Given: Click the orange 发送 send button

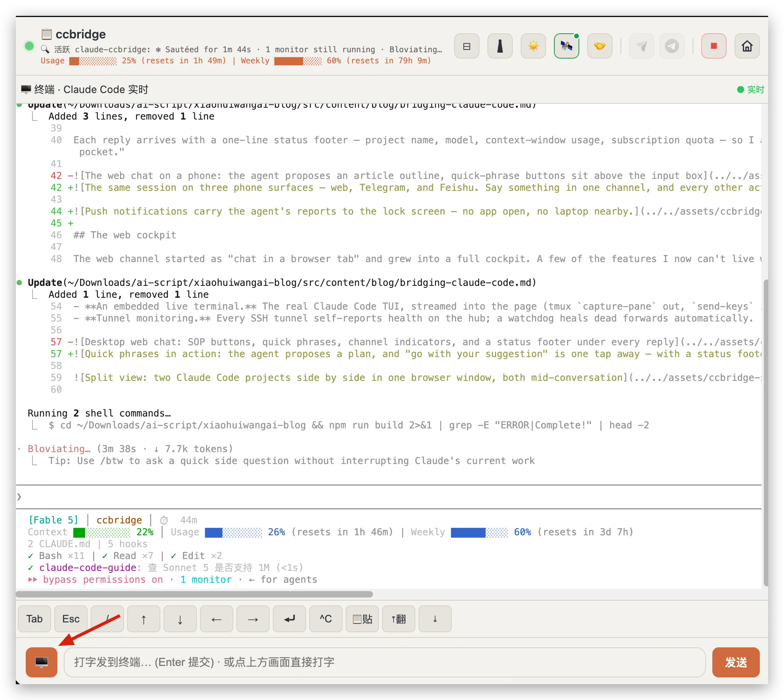Looking at the screenshot, I should [x=736, y=662].
